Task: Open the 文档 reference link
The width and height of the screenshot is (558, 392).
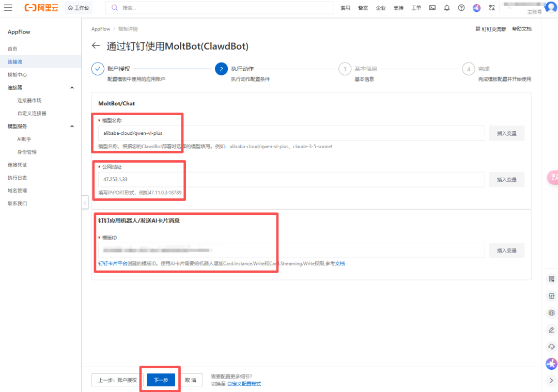Action: [x=340, y=263]
